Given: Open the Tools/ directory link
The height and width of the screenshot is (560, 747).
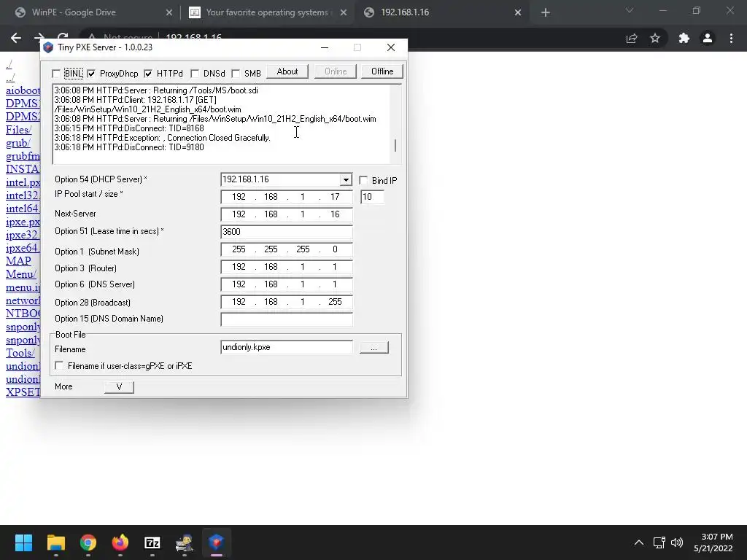Looking at the screenshot, I should point(20,353).
